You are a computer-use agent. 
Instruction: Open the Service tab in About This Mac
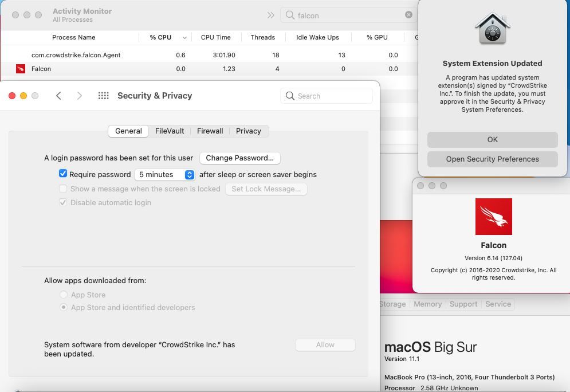point(498,304)
